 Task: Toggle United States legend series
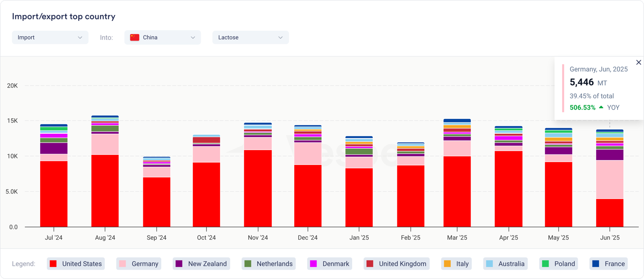[76, 264]
